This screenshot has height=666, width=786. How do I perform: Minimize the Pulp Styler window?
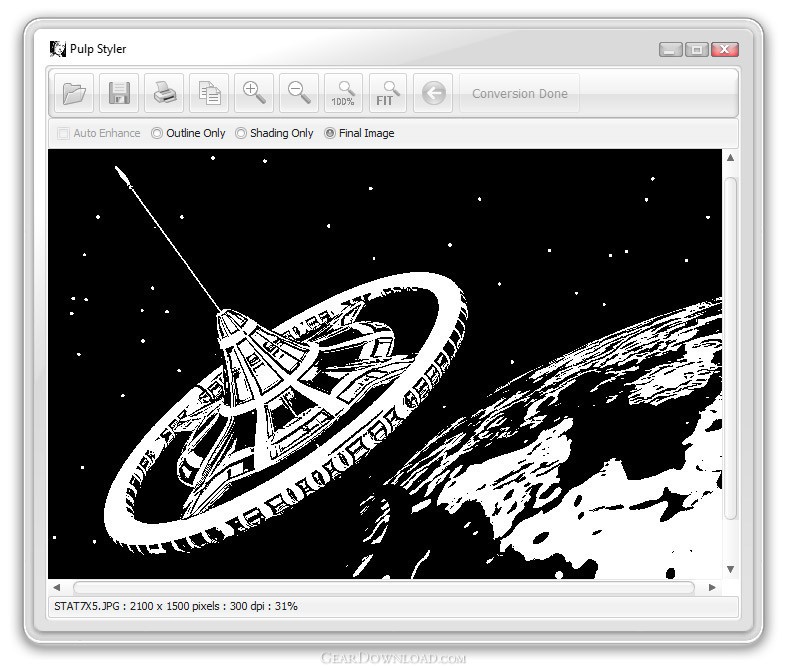click(670, 50)
